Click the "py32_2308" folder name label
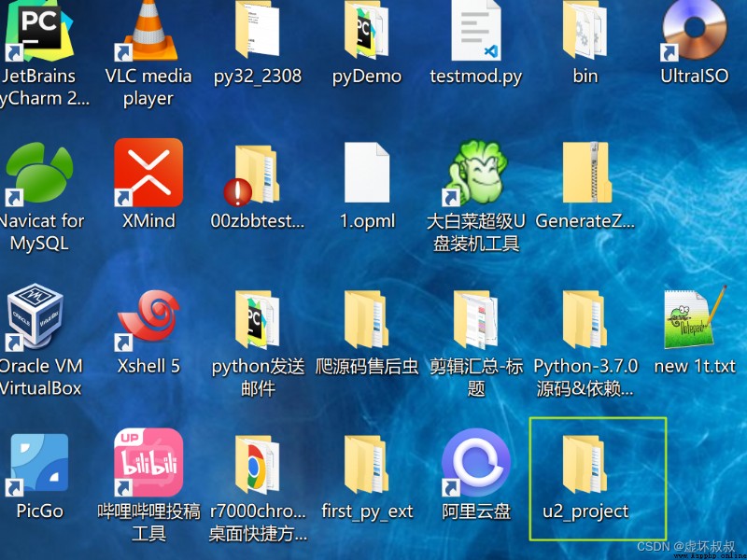 (x=258, y=77)
